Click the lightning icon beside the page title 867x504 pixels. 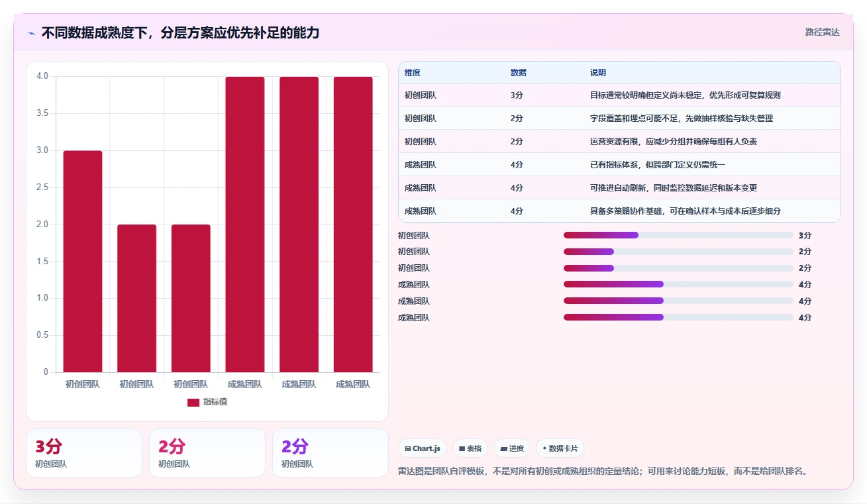click(32, 33)
